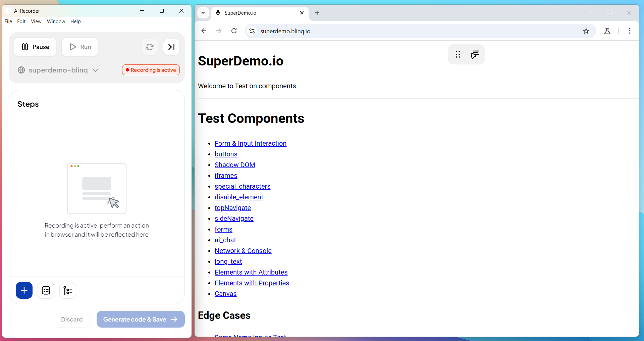Screen dimensions: 644x341
Task: Click the skip-to-end icon next to refresh
Action: click(x=171, y=47)
